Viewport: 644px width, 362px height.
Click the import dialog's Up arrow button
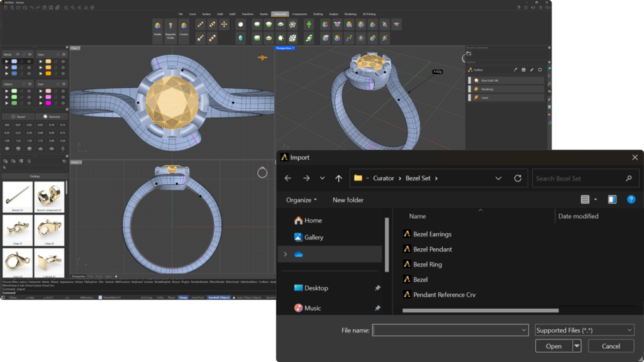pos(338,178)
